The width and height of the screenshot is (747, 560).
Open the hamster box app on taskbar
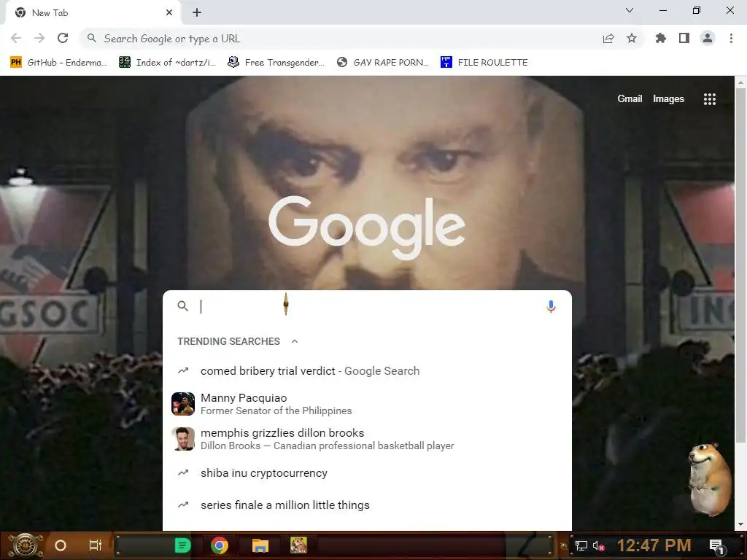pos(298,545)
